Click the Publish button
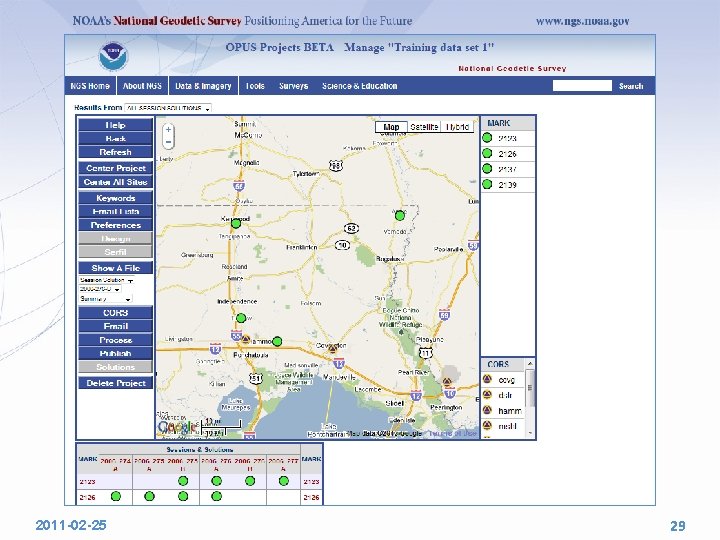The height and width of the screenshot is (540, 720). [x=115, y=353]
